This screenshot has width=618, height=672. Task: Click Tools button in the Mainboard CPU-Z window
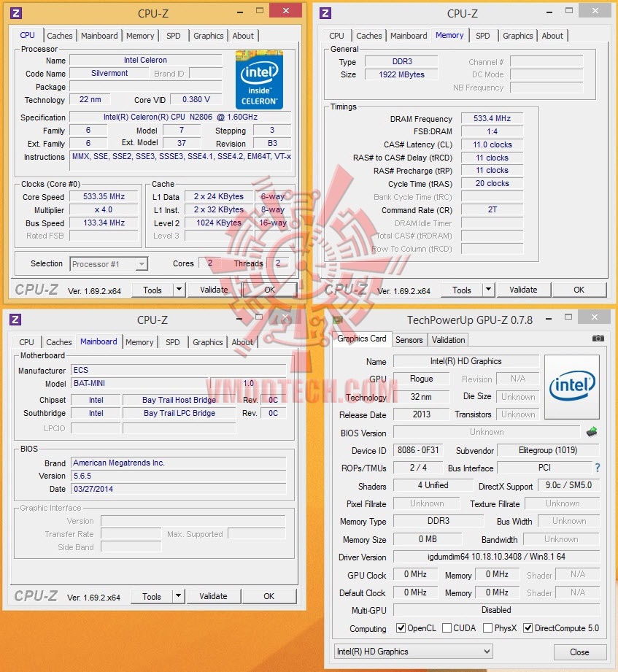click(x=152, y=597)
